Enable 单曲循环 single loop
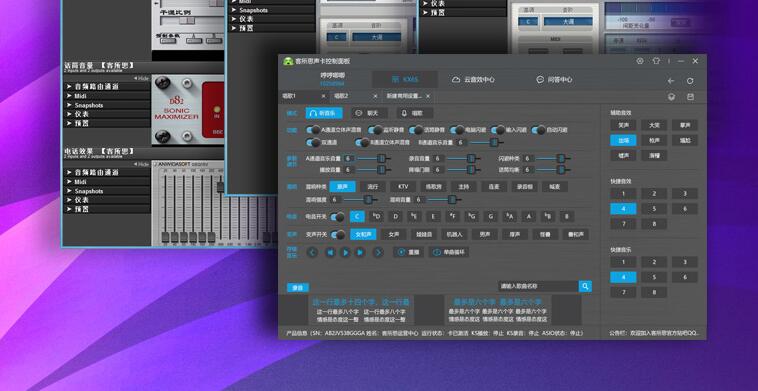Image resolution: width=758 pixels, height=391 pixels. [x=448, y=252]
